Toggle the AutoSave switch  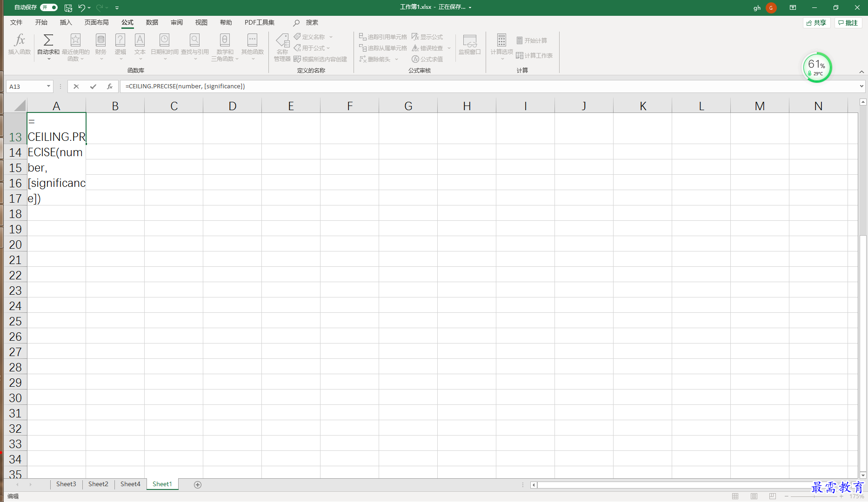coord(49,7)
